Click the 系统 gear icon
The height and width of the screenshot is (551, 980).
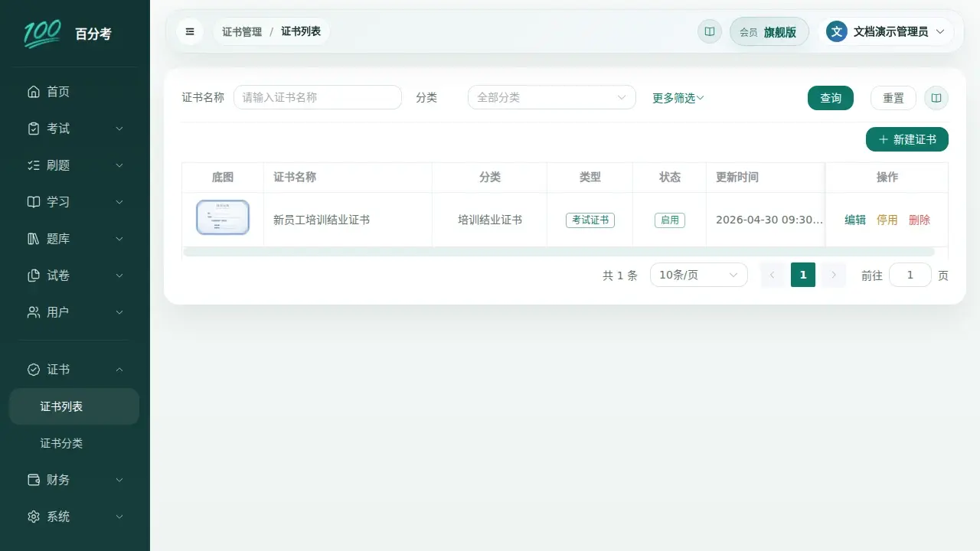[x=34, y=517]
